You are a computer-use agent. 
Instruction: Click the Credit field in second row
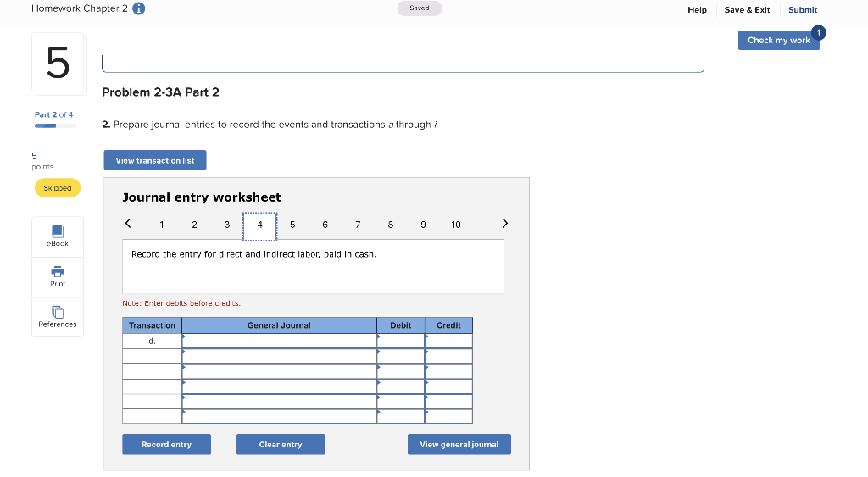(x=449, y=356)
